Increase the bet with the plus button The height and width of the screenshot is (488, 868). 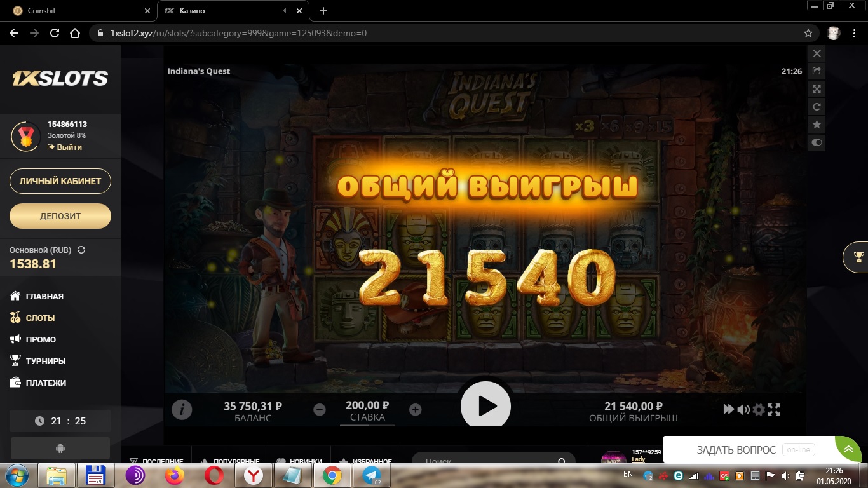[x=415, y=410]
